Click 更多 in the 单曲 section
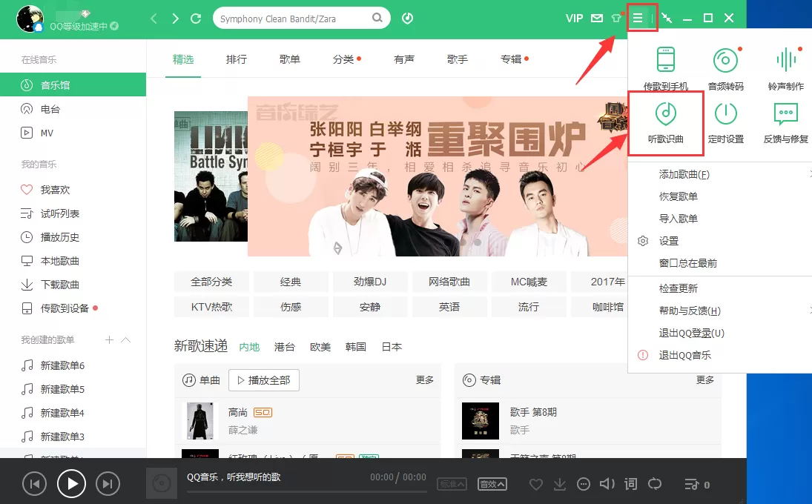Screen dimensions: 812x504 point(425,380)
